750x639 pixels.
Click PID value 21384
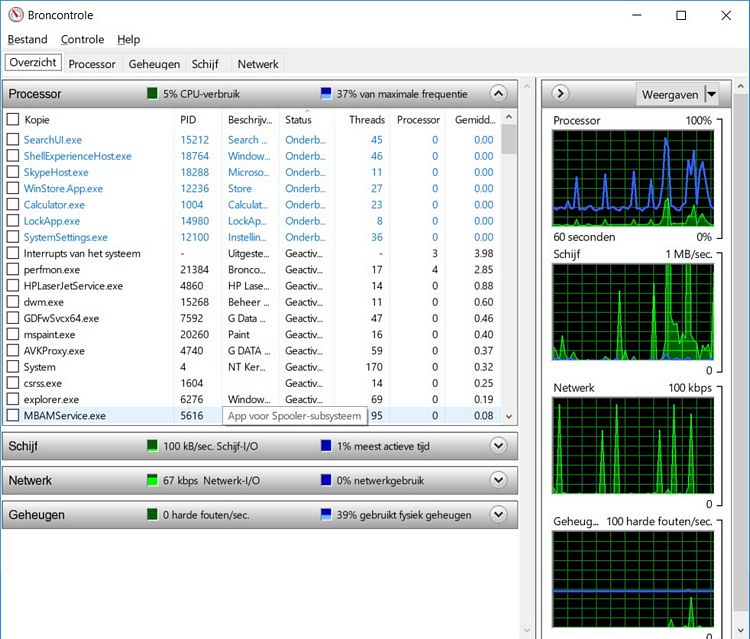coord(194,270)
